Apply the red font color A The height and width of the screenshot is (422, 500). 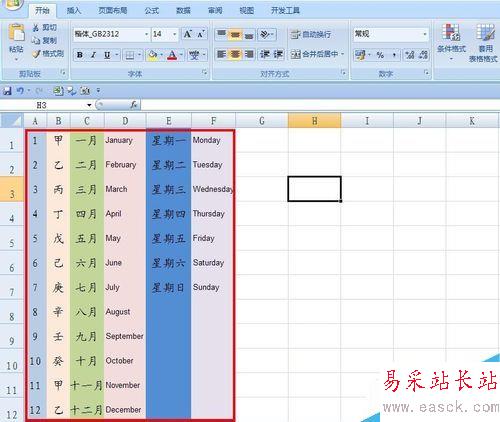172,55
